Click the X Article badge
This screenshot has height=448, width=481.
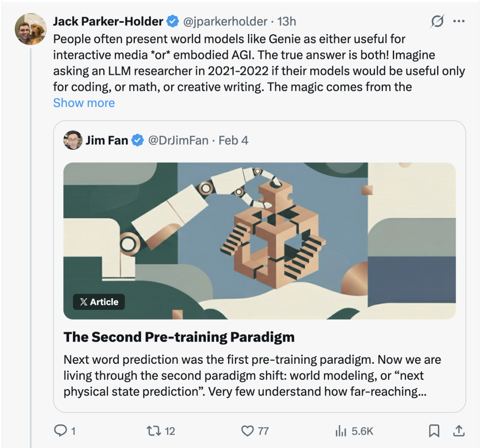coord(99,302)
